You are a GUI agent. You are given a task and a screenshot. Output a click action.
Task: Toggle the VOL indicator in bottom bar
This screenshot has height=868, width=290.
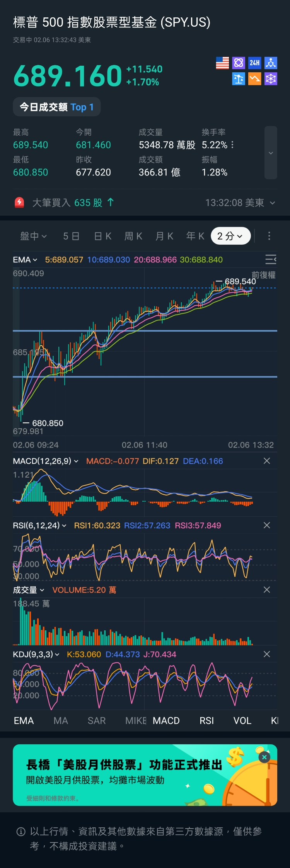pyautogui.click(x=242, y=721)
